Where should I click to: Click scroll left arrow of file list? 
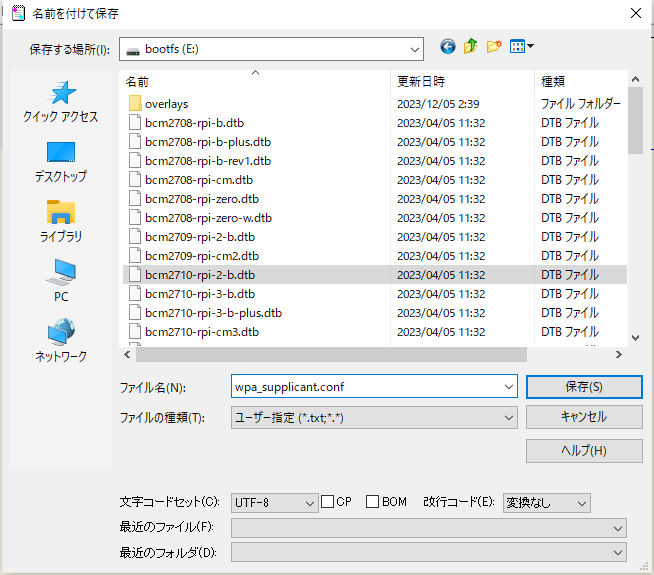pos(127,355)
